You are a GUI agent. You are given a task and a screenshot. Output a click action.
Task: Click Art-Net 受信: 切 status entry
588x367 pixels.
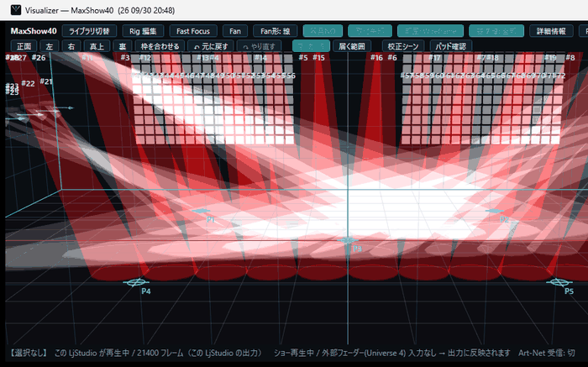tap(547, 353)
